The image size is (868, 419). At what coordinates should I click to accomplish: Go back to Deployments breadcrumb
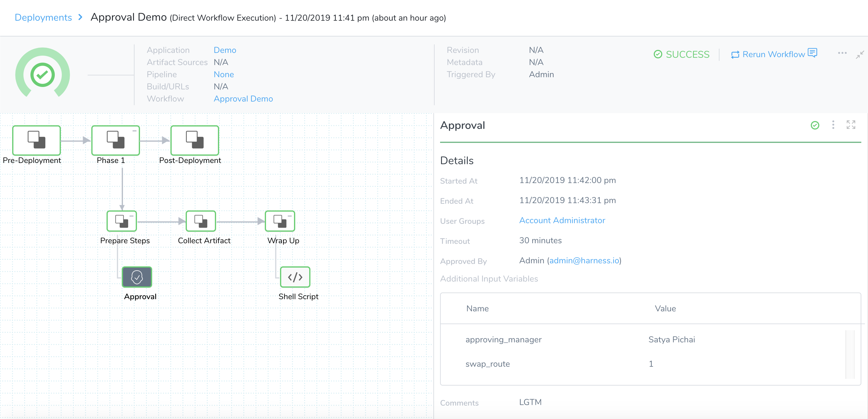point(43,18)
